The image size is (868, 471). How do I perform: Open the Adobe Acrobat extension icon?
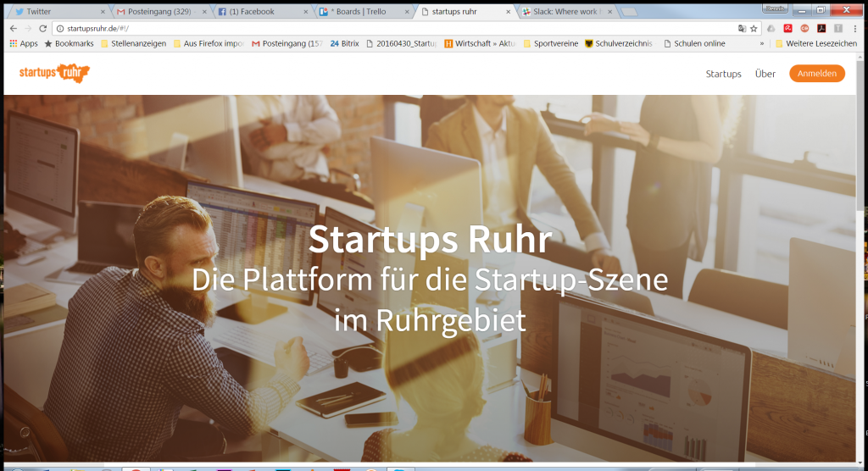821,28
